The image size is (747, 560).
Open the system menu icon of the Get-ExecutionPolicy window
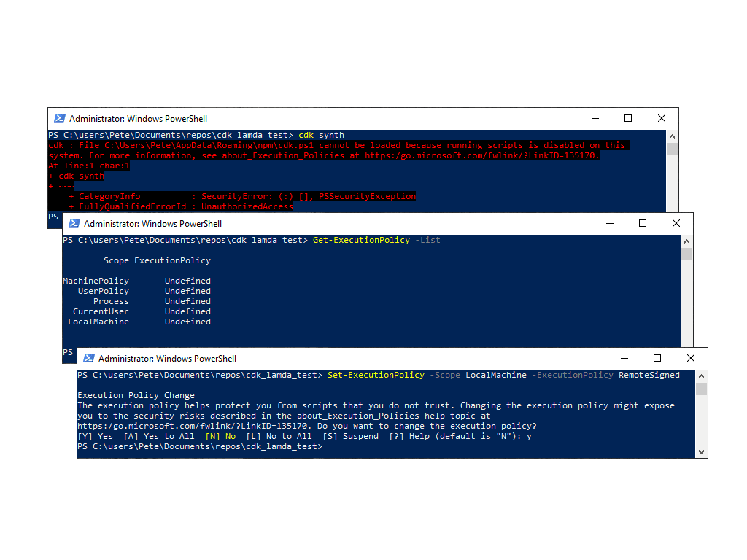tap(74, 224)
